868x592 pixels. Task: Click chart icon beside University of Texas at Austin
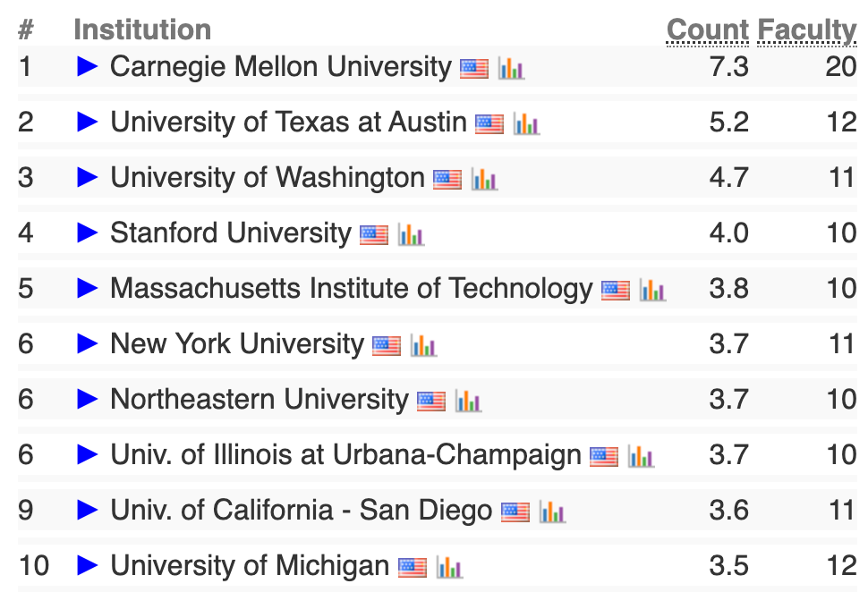coord(526,123)
